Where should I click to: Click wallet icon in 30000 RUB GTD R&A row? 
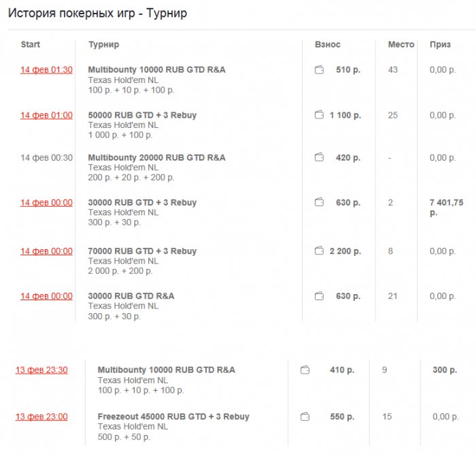click(319, 296)
